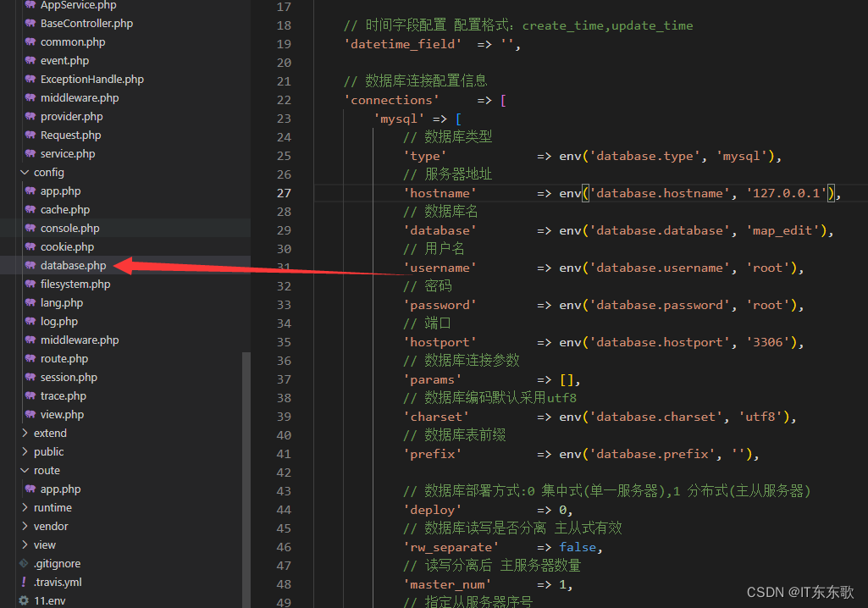The image size is (868, 608).
Task: Click '3306' port value
Action: 767,342
